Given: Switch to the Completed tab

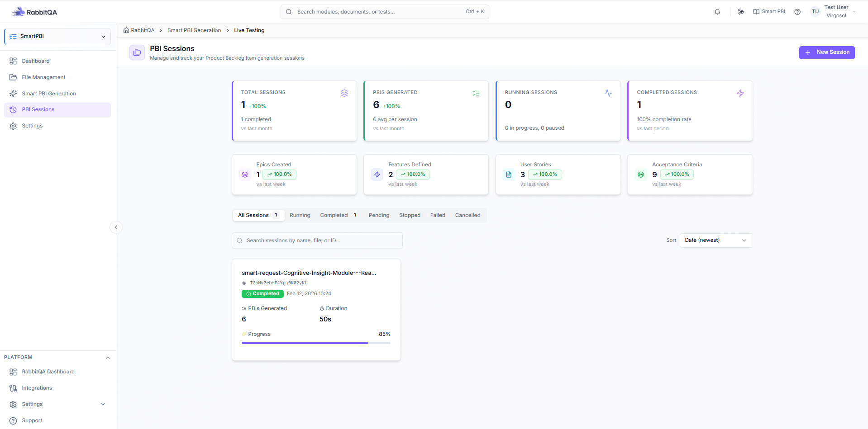Looking at the screenshot, I should pos(339,215).
